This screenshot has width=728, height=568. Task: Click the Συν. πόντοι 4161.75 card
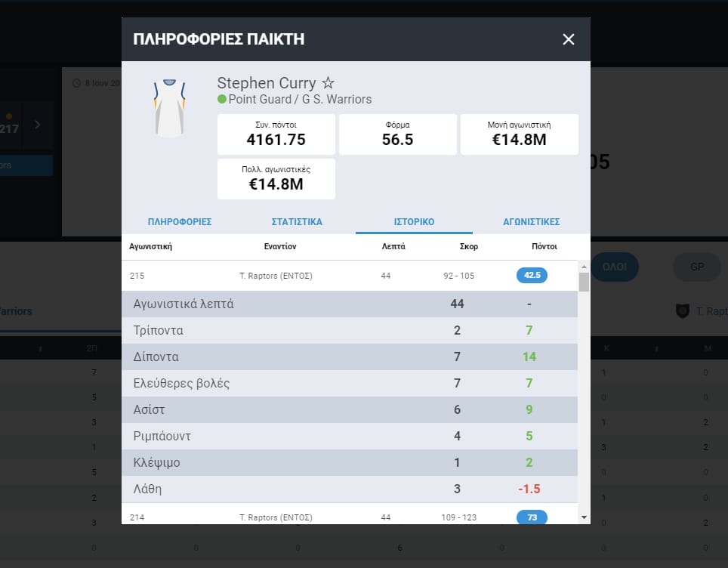(276, 134)
